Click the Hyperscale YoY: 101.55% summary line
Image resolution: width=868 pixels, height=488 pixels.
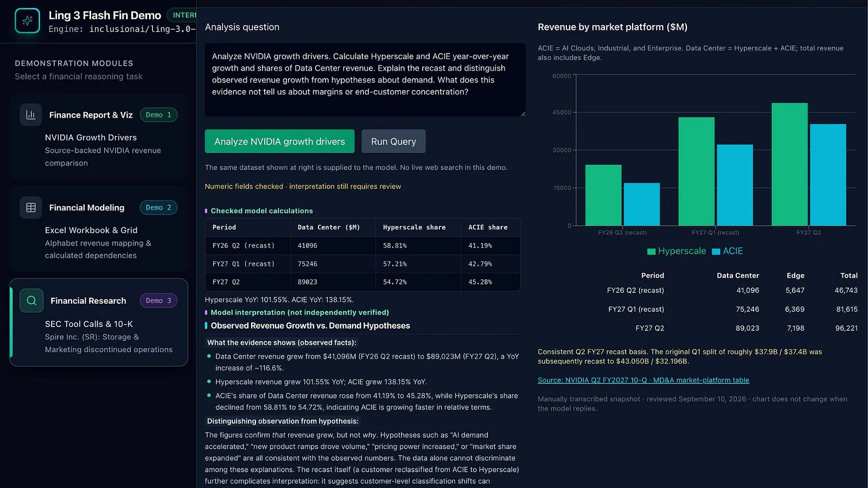click(x=279, y=300)
